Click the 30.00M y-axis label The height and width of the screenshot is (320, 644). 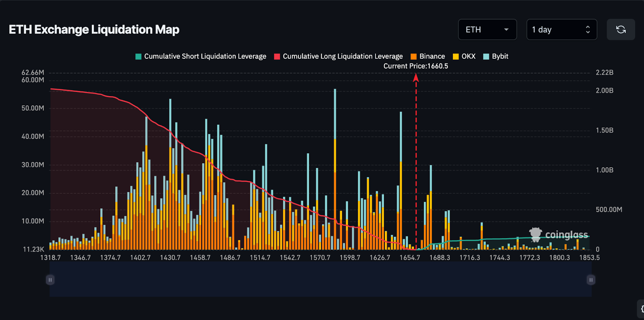coord(33,165)
